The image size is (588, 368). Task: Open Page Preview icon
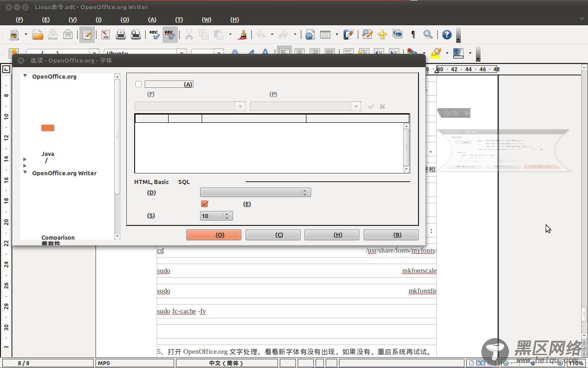(x=136, y=34)
